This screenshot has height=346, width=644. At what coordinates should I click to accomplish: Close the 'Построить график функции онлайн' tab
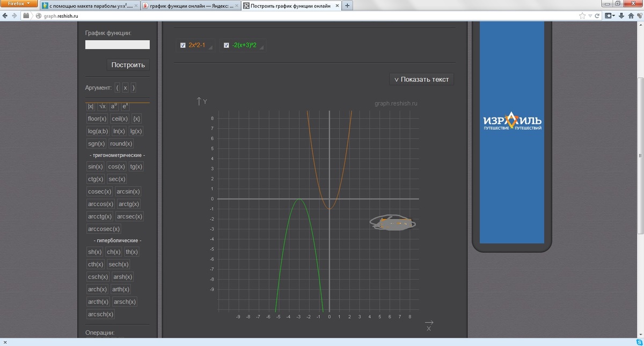[336, 6]
